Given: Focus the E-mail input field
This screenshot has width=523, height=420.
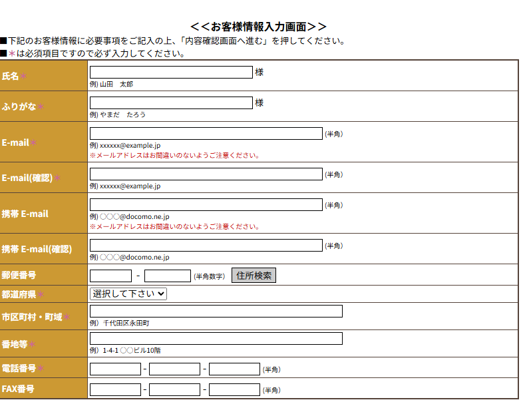Looking at the screenshot, I should point(206,134).
